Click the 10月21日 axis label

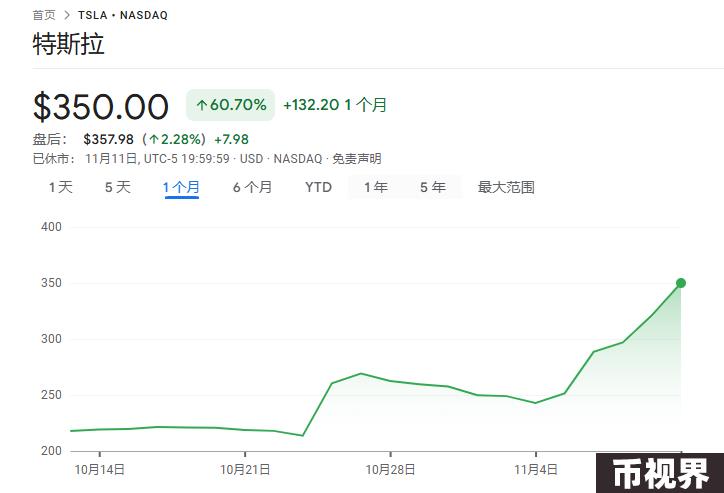point(245,469)
